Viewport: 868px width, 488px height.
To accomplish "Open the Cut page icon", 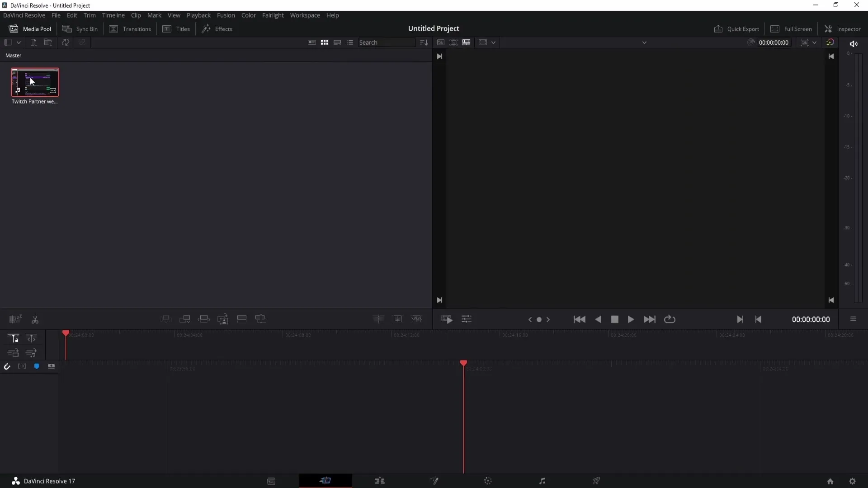I will (x=325, y=481).
